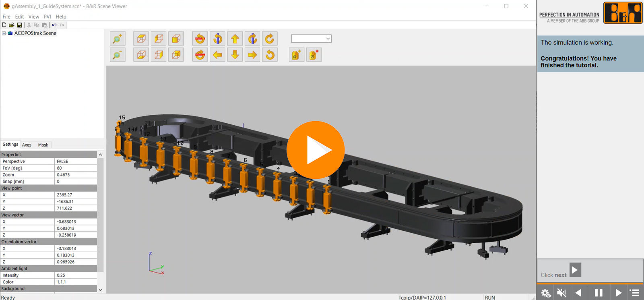This screenshot has height=300, width=644.
Task: Delete the saved view with the red X icon
Action: tap(314, 54)
